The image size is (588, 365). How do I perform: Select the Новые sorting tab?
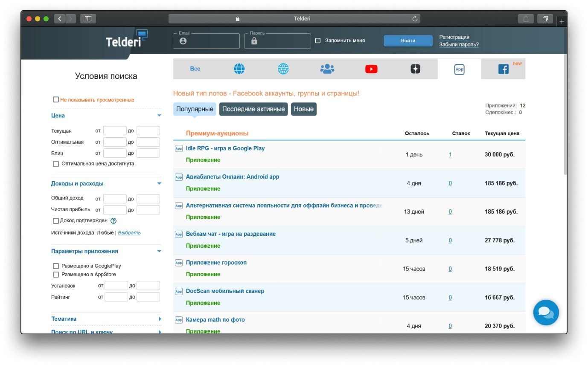tap(304, 109)
